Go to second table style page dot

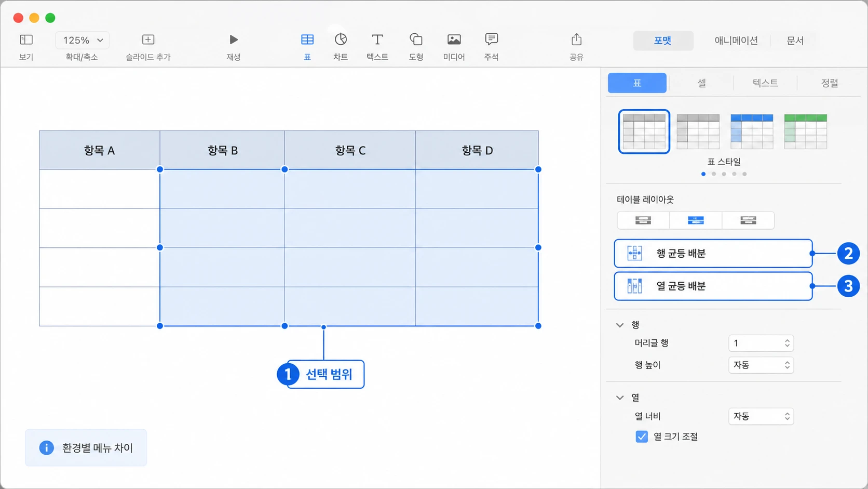[x=714, y=174]
